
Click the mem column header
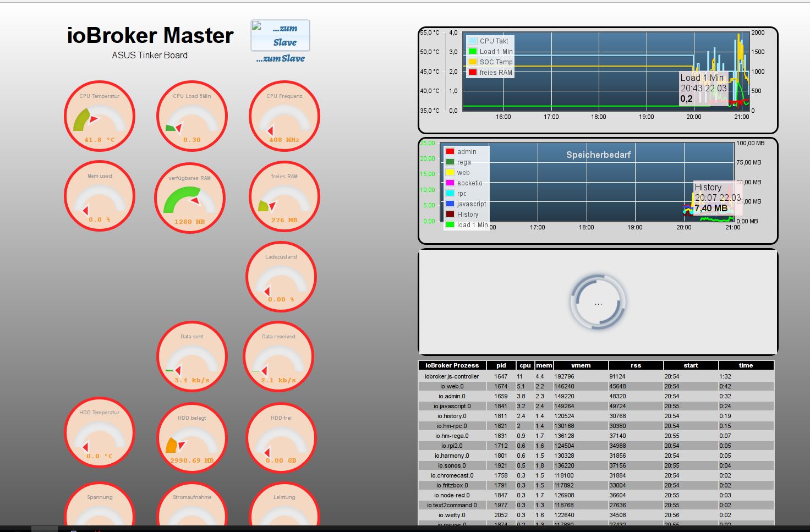(544, 365)
